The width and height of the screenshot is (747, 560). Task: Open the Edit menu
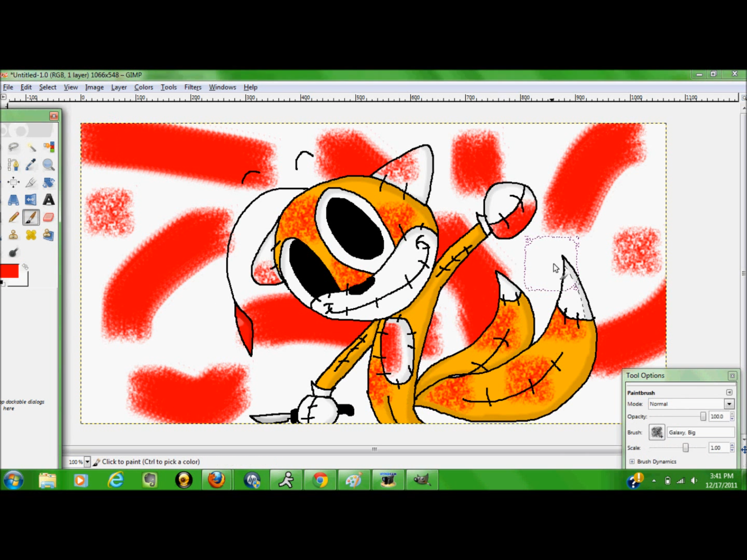pyautogui.click(x=26, y=87)
